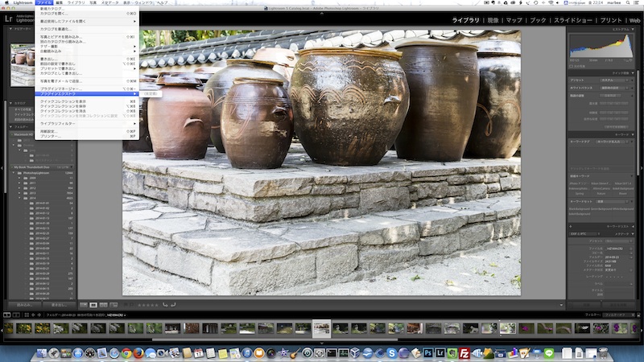Click the 書き出し... export button

pos(59,305)
